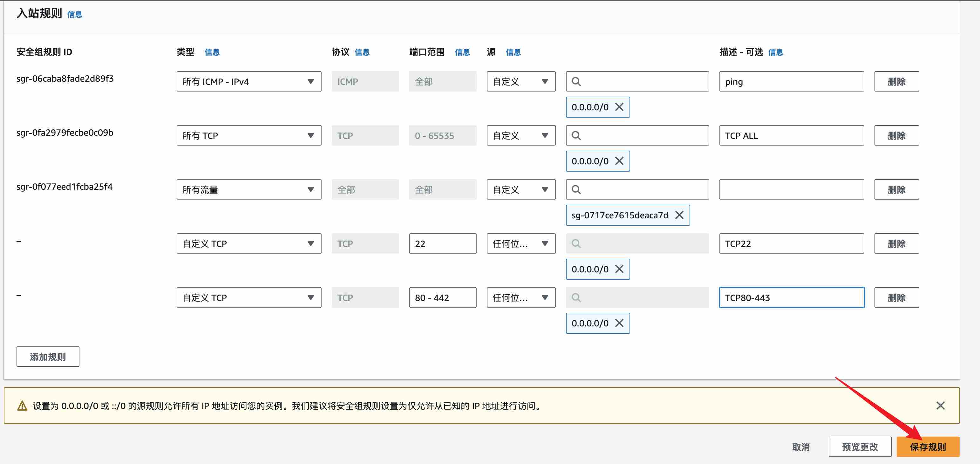Click the 添加规则 button

[48, 356]
